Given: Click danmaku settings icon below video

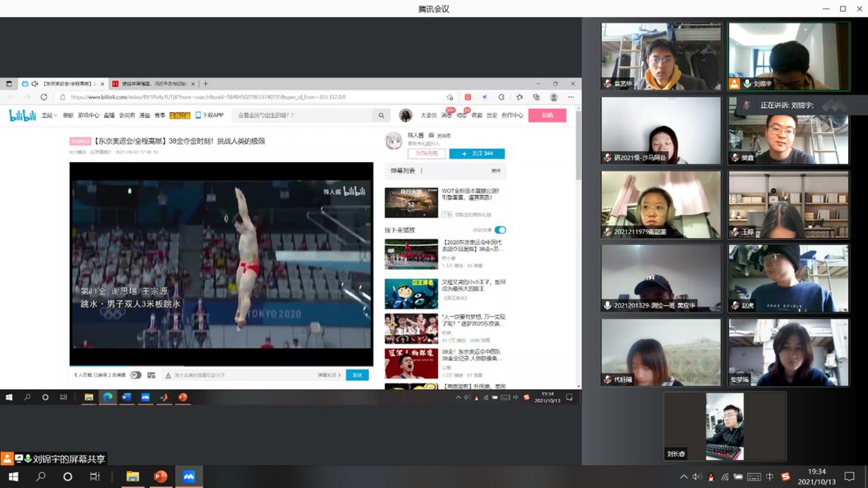Looking at the screenshot, I should [x=151, y=375].
